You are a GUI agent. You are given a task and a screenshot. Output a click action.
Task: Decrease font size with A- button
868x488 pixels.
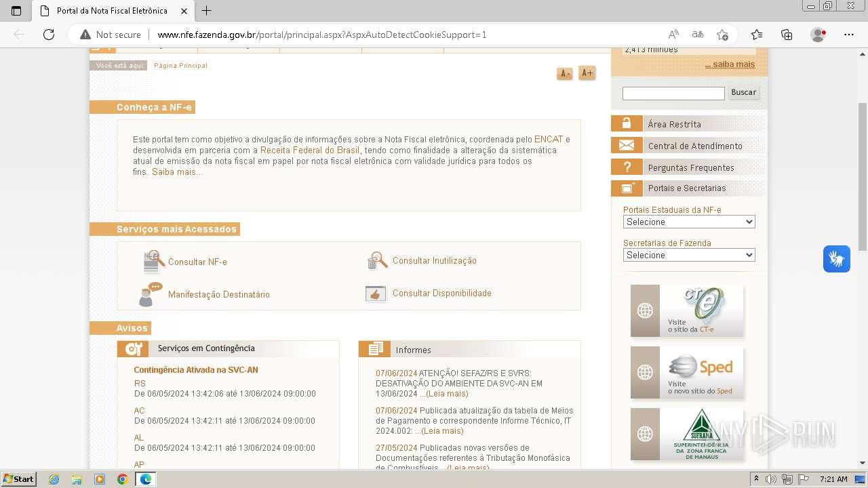tap(564, 74)
